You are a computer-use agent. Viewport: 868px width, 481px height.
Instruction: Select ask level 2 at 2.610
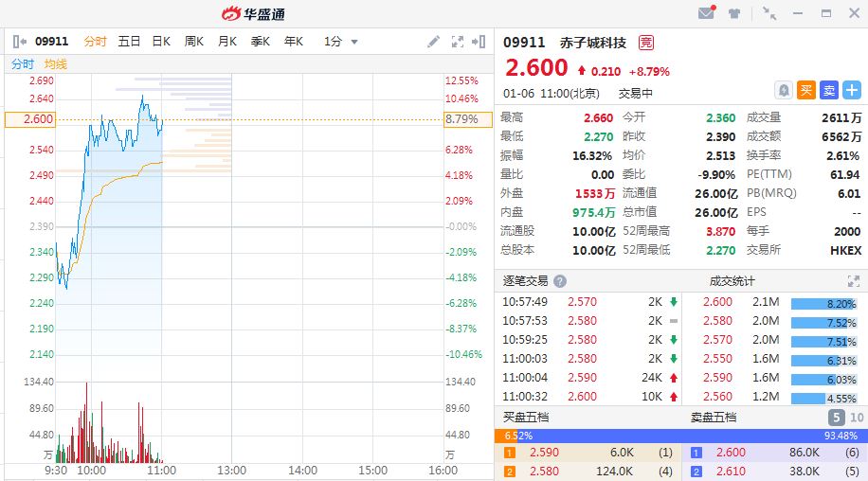click(774, 472)
